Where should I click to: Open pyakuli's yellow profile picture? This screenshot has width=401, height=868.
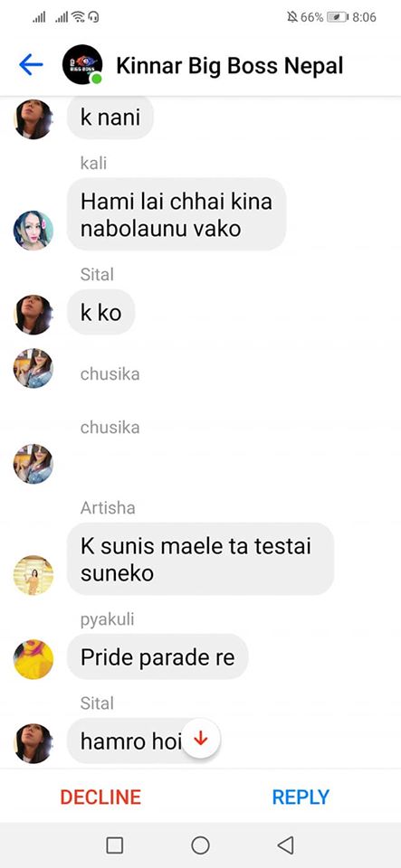tap(33, 659)
